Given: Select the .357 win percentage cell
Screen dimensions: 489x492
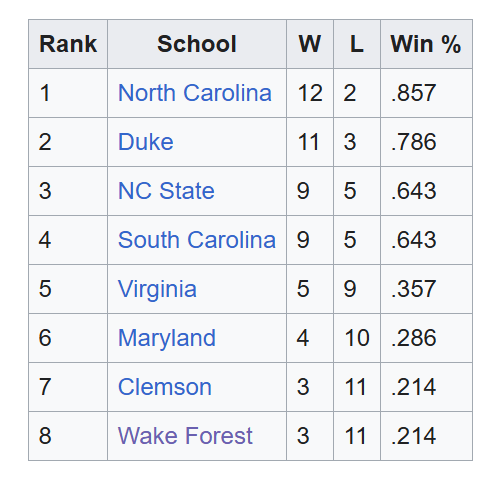Looking at the screenshot, I should point(426,289).
